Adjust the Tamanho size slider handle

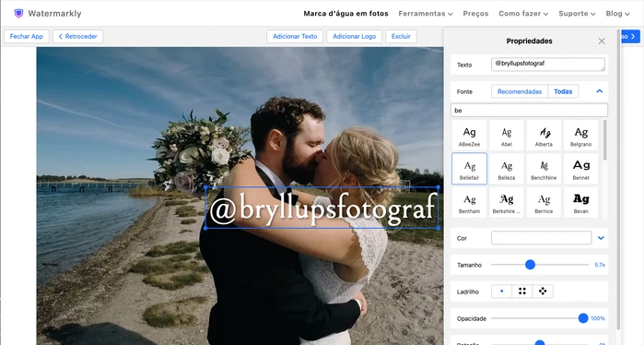point(530,265)
